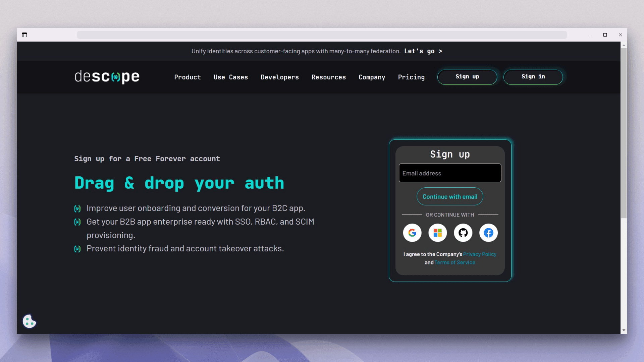Open the browser tab overview icon

tap(24, 35)
